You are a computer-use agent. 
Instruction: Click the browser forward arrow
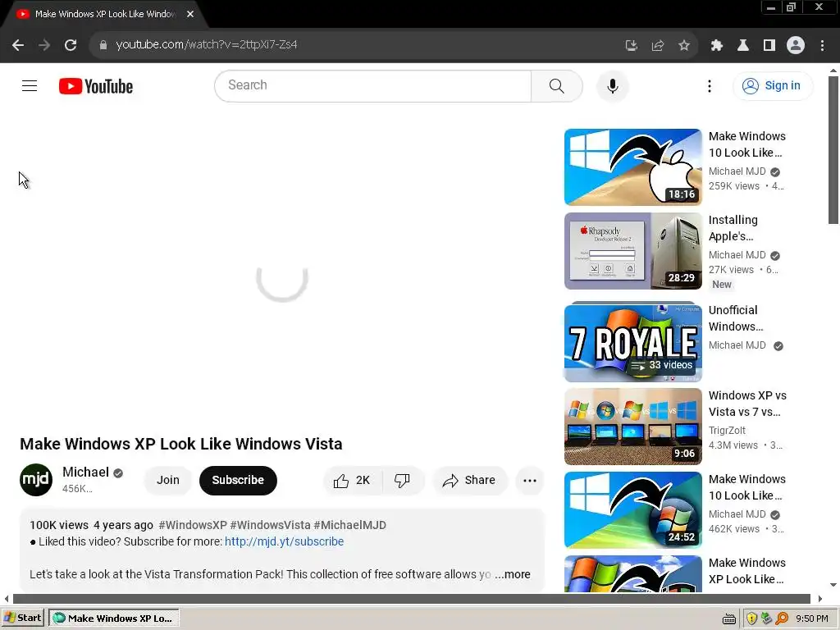click(44, 45)
